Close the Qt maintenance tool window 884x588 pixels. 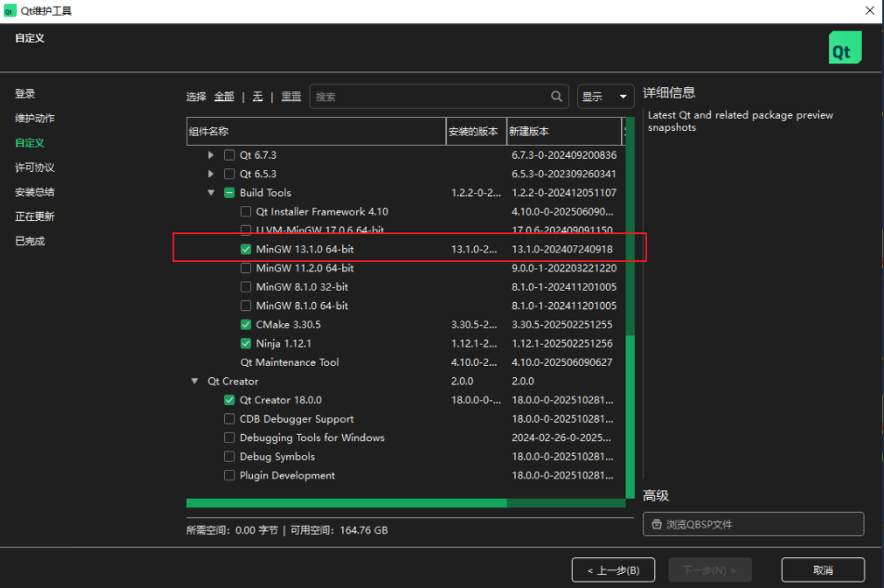click(870, 10)
